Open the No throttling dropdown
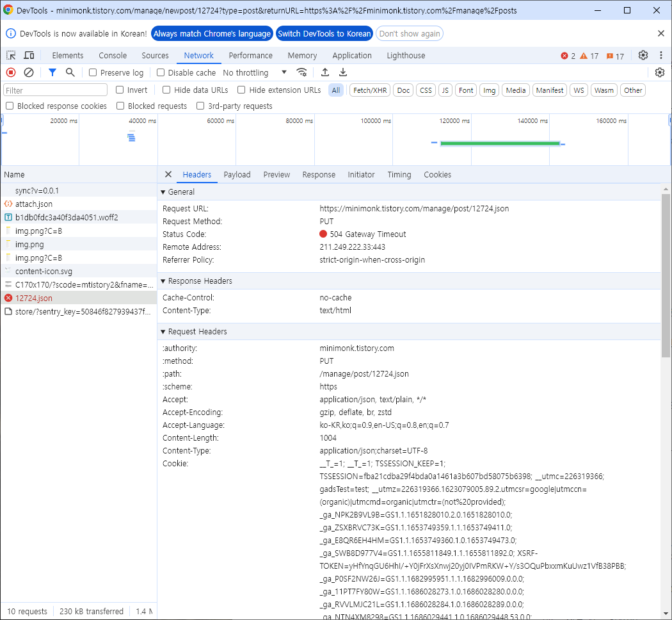Image resolution: width=672 pixels, height=620 pixels. [x=255, y=72]
